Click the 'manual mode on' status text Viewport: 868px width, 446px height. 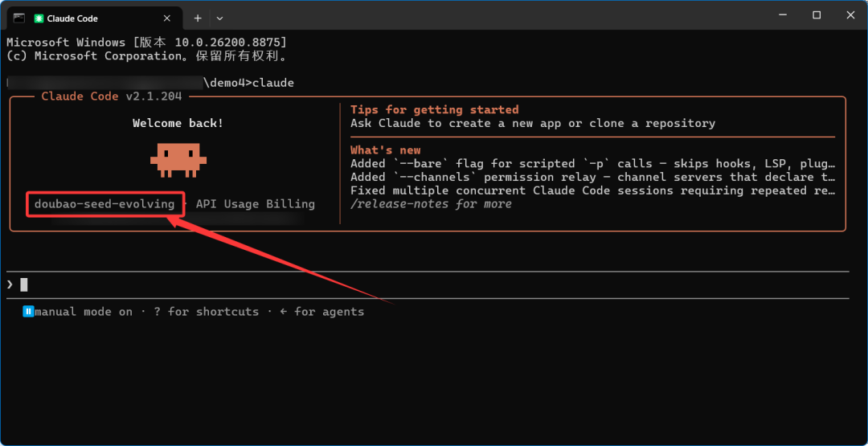[84, 312]
